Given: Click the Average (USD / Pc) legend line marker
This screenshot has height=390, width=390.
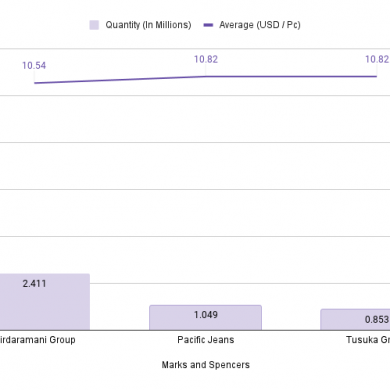Looking at the screenshot, I should tap(208, 25).
